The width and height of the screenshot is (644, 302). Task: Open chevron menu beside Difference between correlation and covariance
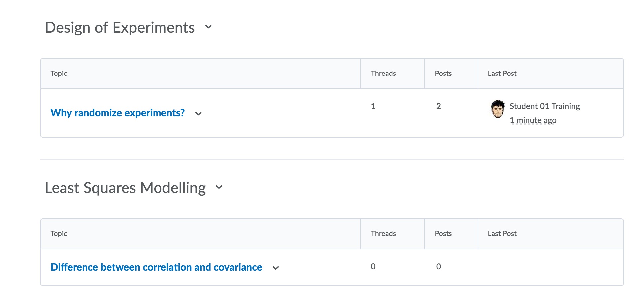click(276, 268)
